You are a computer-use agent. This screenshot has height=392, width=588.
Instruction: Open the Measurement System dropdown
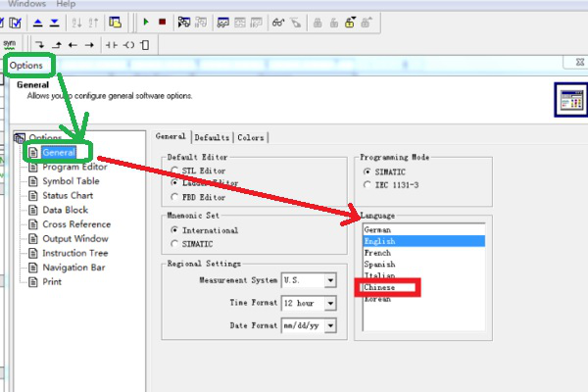(330, 280)
